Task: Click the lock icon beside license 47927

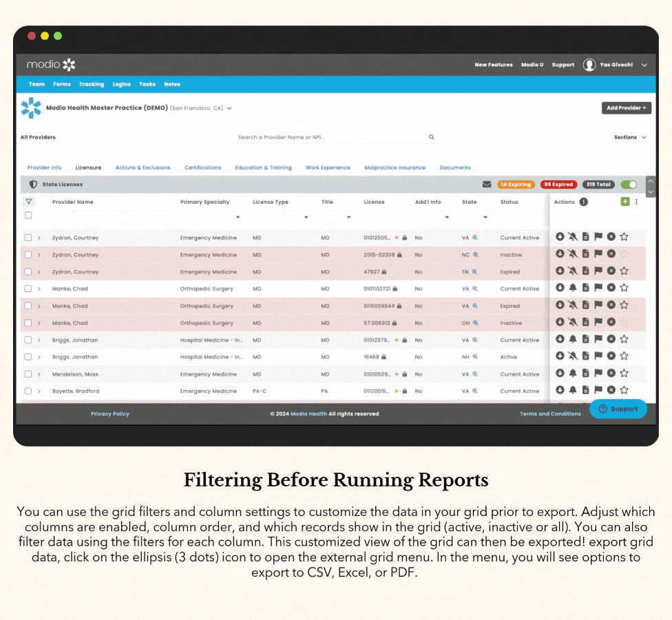Action: coord(384,272)
